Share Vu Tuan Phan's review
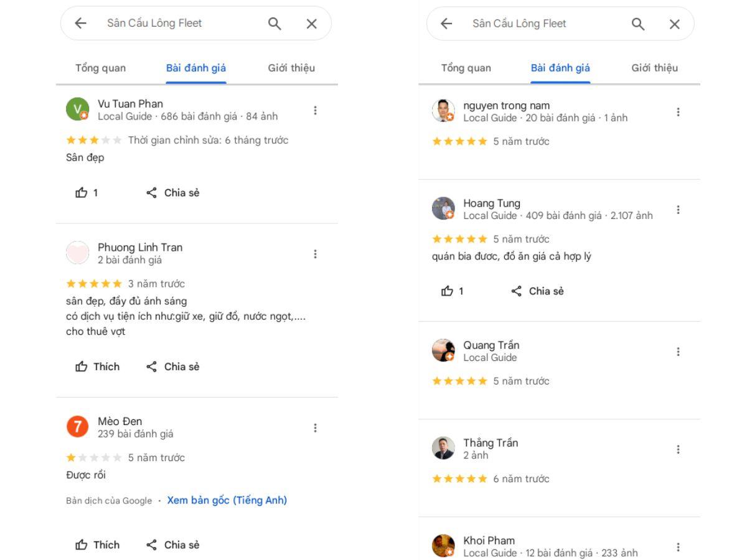This screenshot has width=747, height=560. [173, 193]
